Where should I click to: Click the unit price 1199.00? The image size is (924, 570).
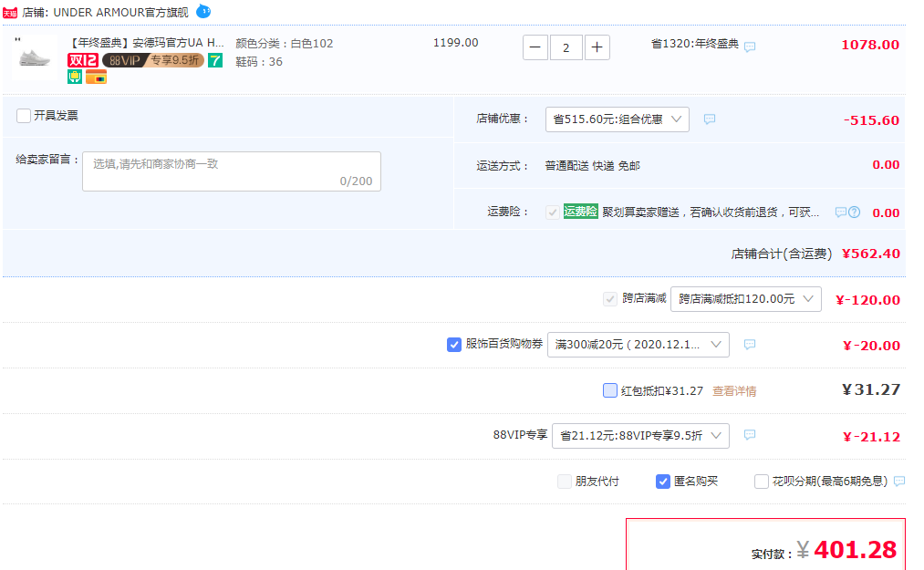point(455,43)
